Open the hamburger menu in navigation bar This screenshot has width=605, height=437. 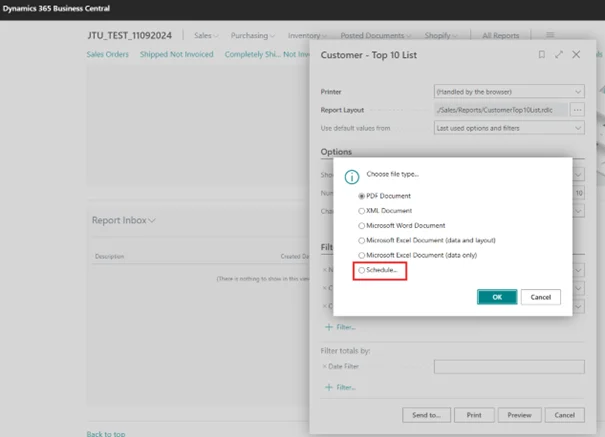(x=550, y=35)
